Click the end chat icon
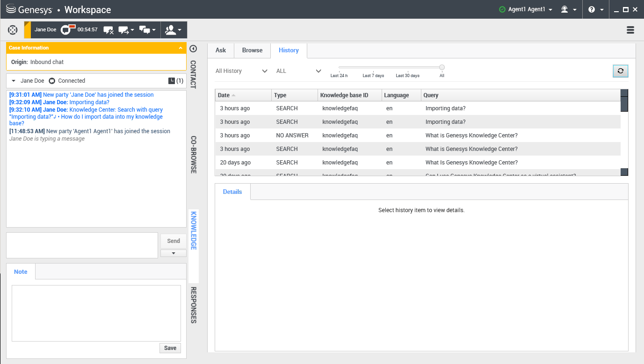The image size is (644, 364). 109,30
